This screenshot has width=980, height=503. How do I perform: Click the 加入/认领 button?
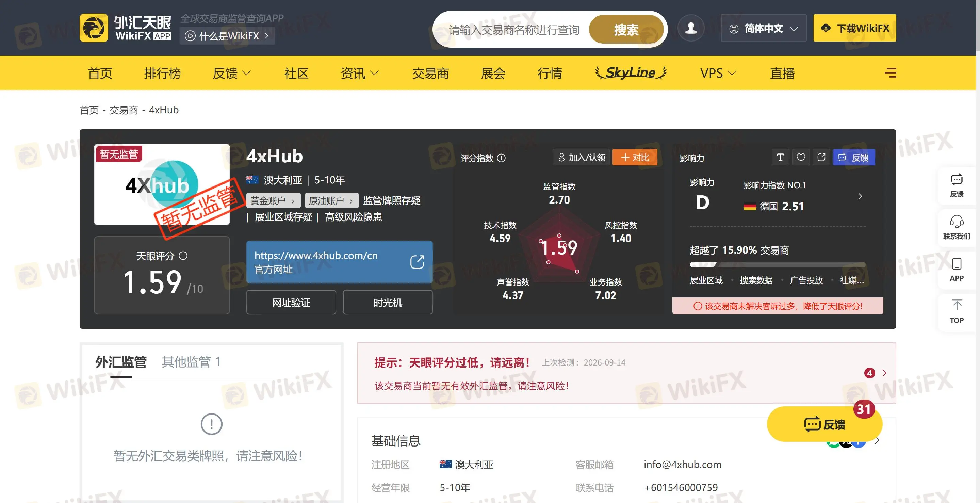[581, 158]
